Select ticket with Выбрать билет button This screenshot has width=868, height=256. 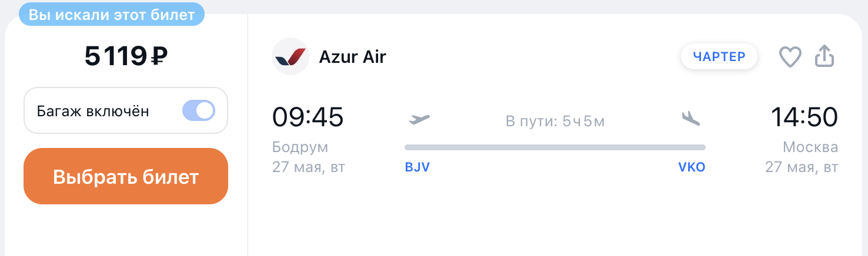(x=126, y=176)
